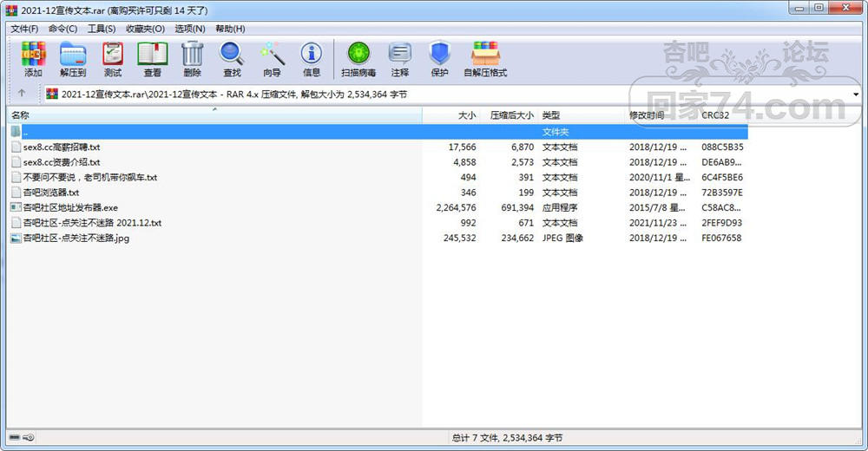The width and height of the screenshot is (868, 451).
Task: Click modified date 2015/7/8
Action: coord(657,207)
